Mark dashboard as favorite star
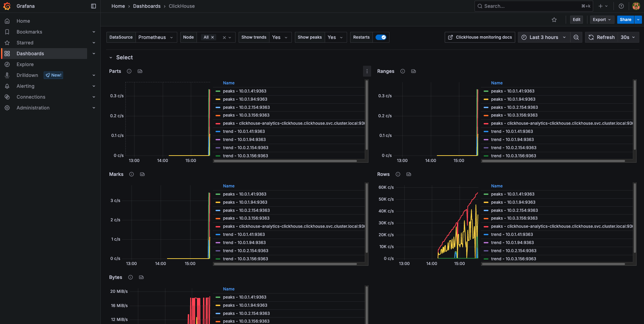Image resolution: width=644 pixels, height=324 pixels. click(x=554, y=20)
